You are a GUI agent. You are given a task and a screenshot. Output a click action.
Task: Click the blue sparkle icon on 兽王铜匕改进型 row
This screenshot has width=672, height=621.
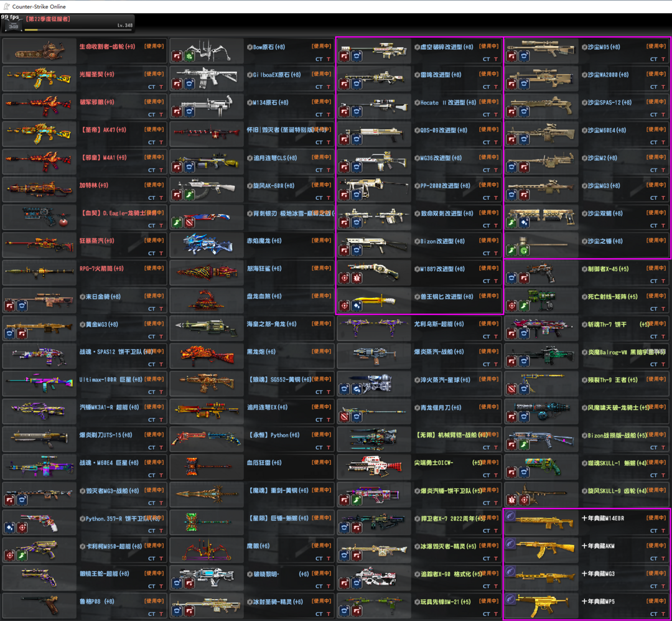(357, 306)
